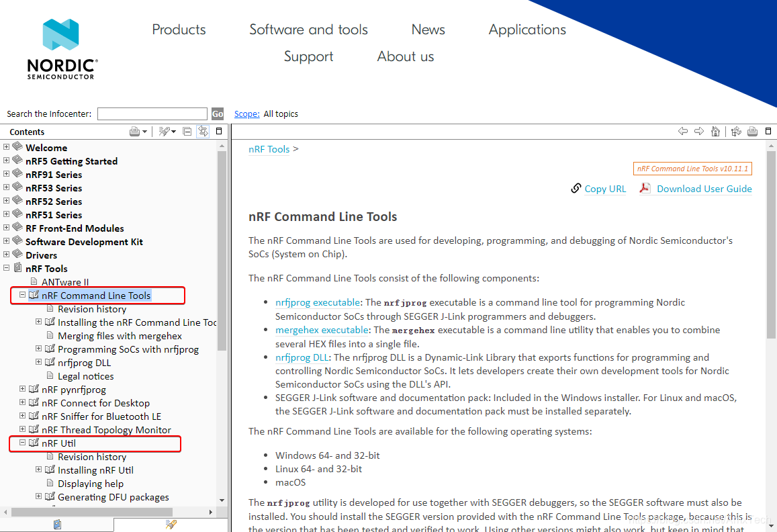This screenshot has width=777, height=532.
Task: Click the book icon next to Drivers
Action: [17, 253]
